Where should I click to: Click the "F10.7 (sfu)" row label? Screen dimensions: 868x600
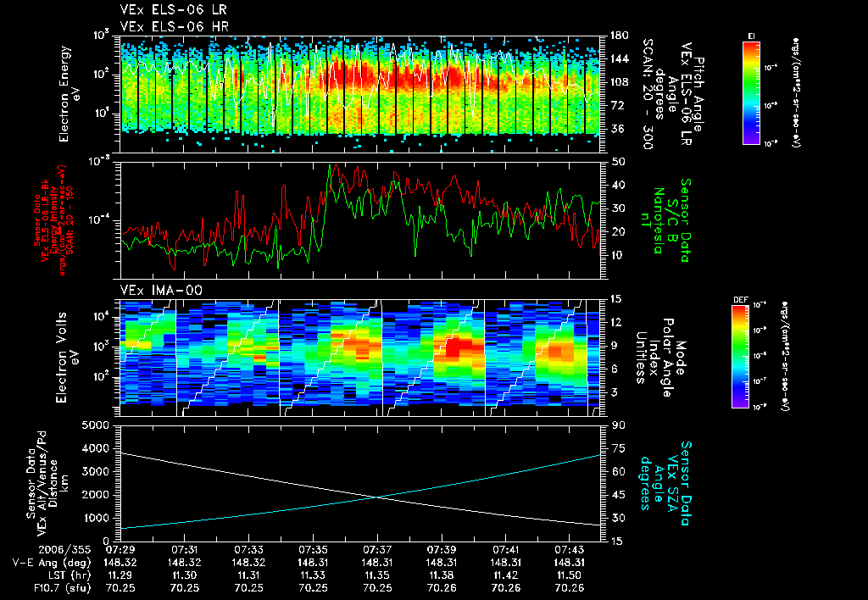(62, 588)
